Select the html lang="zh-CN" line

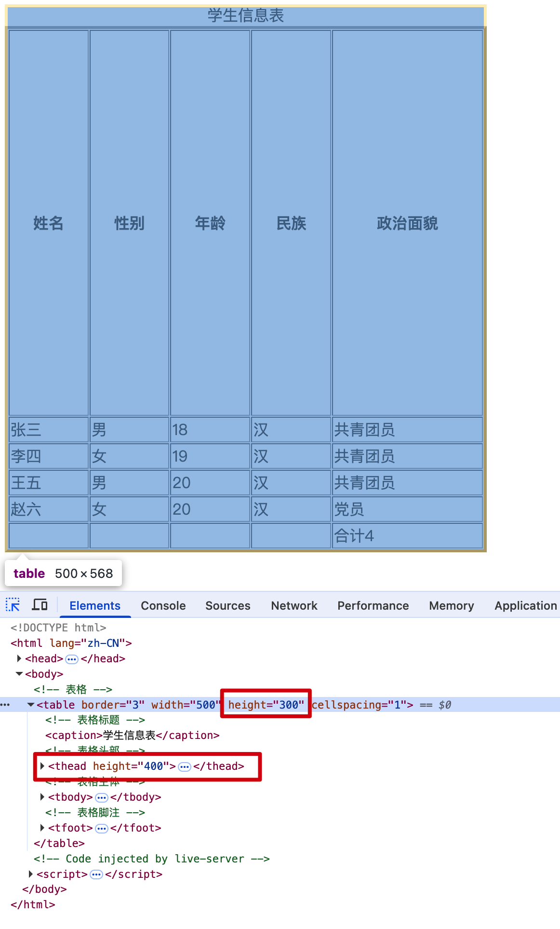point(71,643)
